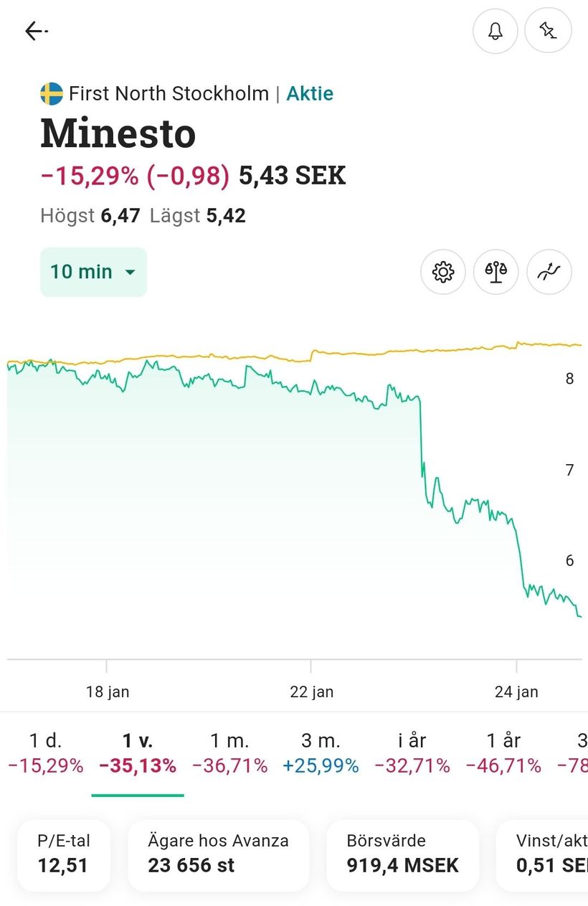Tap the 22 jan chart date marker

[x=311, y=692]
